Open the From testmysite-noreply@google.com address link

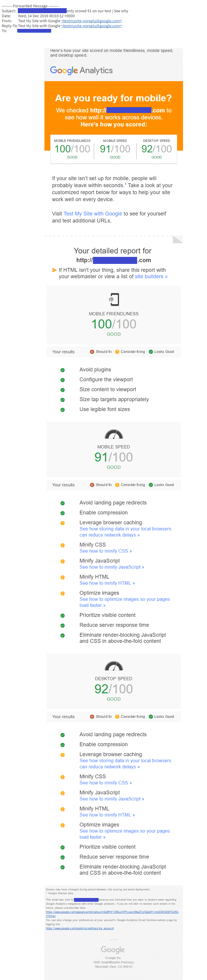click(92, 21)
